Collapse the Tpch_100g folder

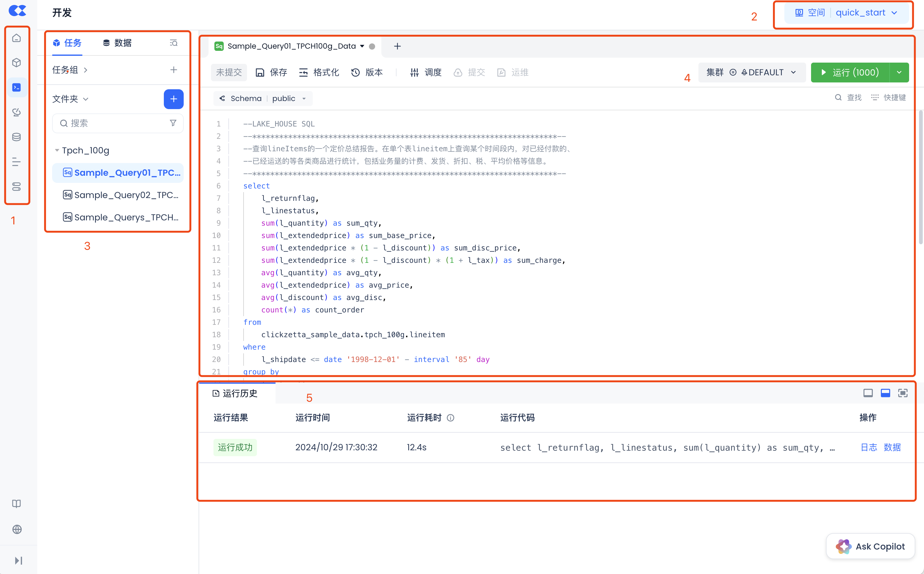(57, 150)
